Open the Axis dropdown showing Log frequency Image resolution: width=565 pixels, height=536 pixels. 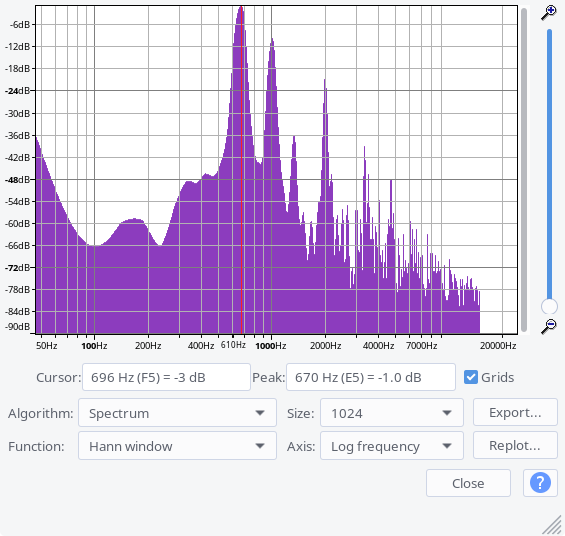tap(392, 446)
